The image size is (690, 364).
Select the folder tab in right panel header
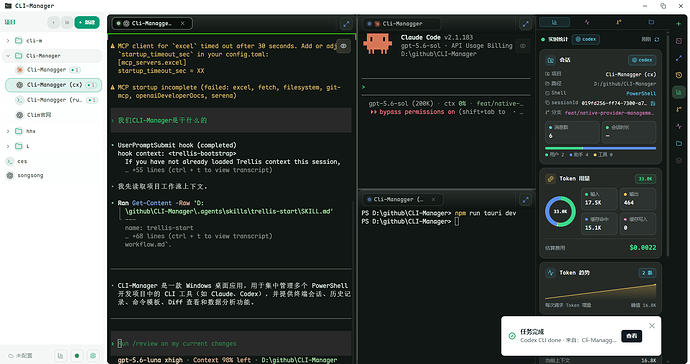(x=651, y=22)
